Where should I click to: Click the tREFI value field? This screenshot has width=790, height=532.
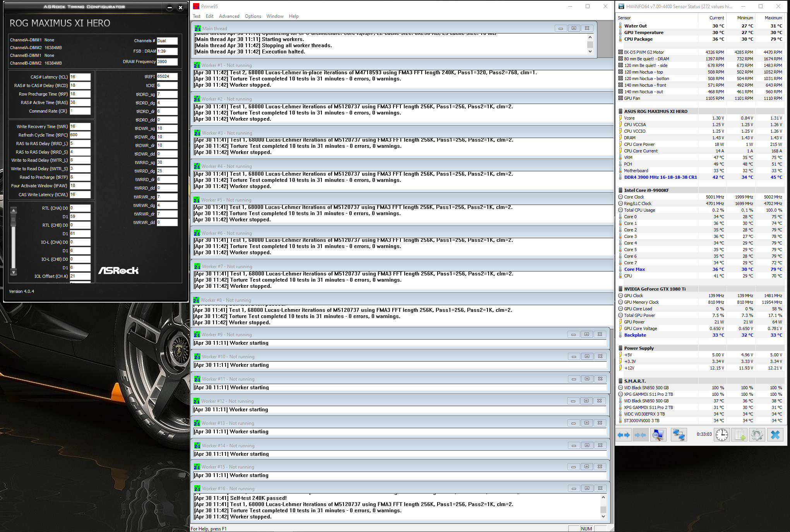[x=167, y=77]
